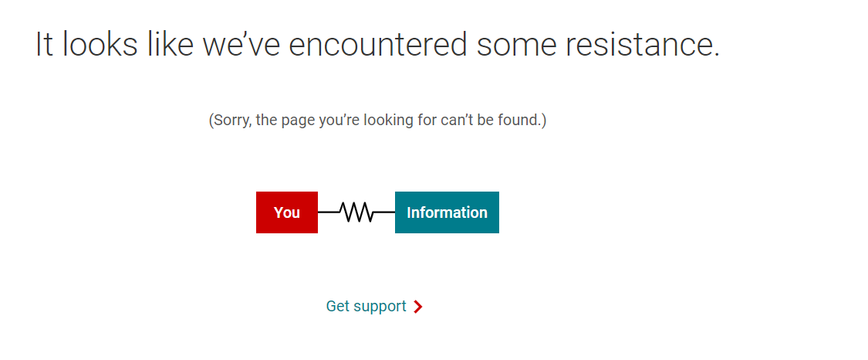Click the wire between resistor and Information

coord(384,212)
